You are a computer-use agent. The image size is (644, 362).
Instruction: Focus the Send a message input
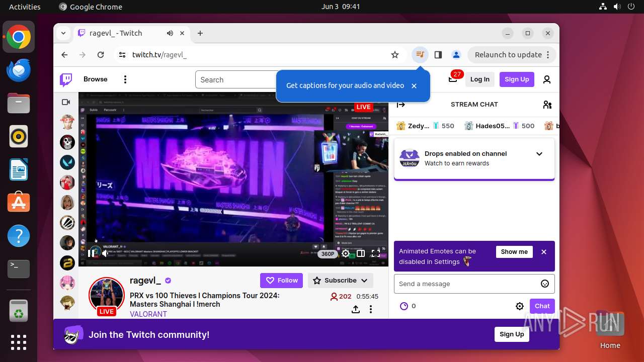[474, 284]
